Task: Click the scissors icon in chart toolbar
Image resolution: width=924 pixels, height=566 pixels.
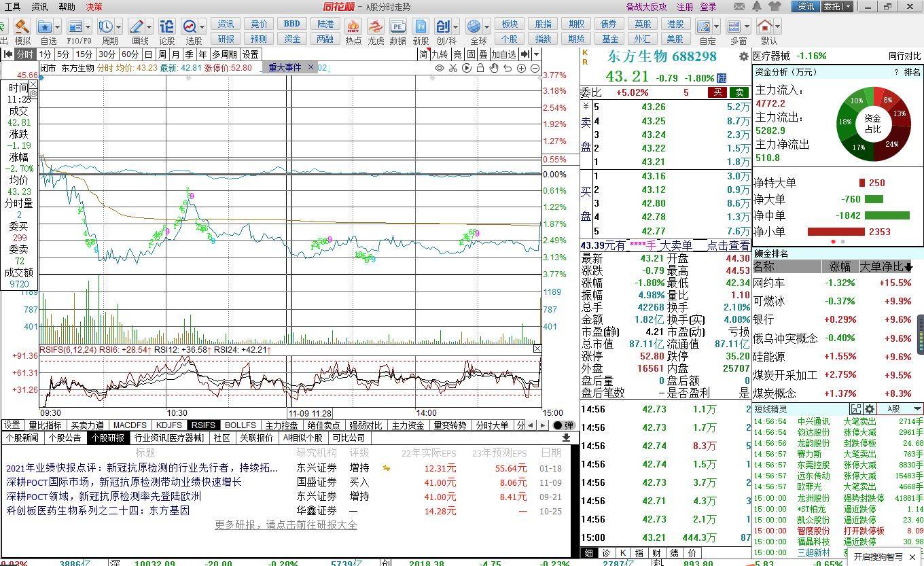Action: [x=453, y=68]
